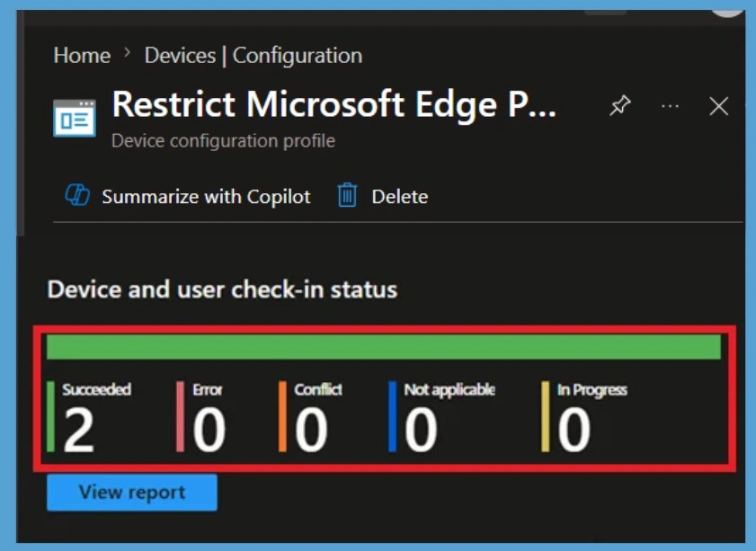Choose Delete for this profile
The height and width of the screenshot is (551, 756).
(x=400, y=197)
